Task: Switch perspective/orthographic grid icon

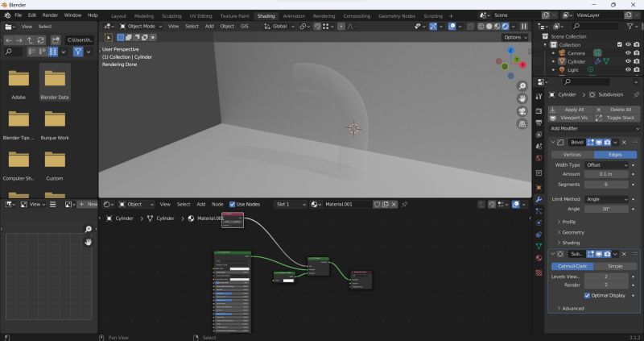Action: (x=522, y=124)
